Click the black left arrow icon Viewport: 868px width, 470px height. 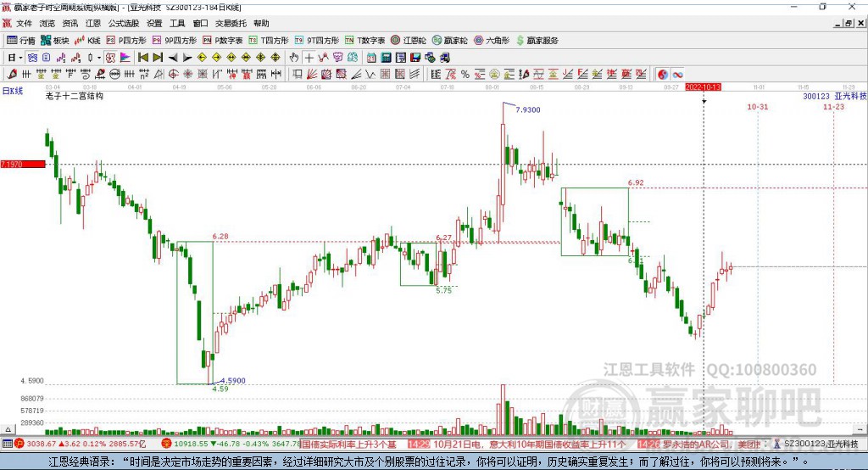pos(173,58)
